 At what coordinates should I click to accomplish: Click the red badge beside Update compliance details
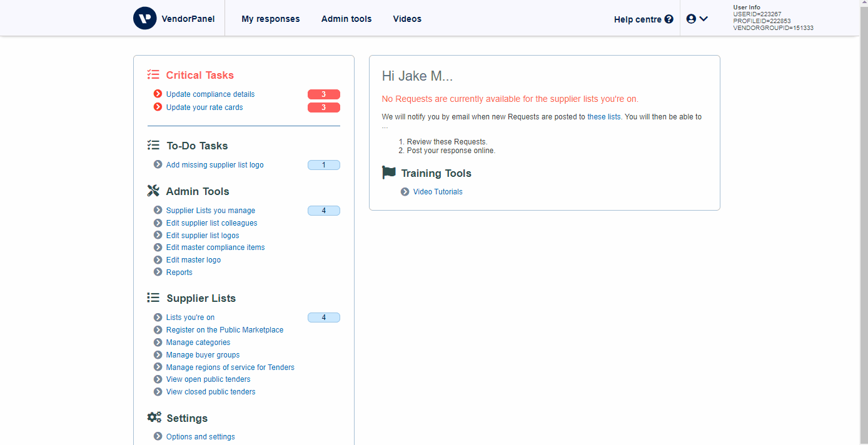click(323, 94)
